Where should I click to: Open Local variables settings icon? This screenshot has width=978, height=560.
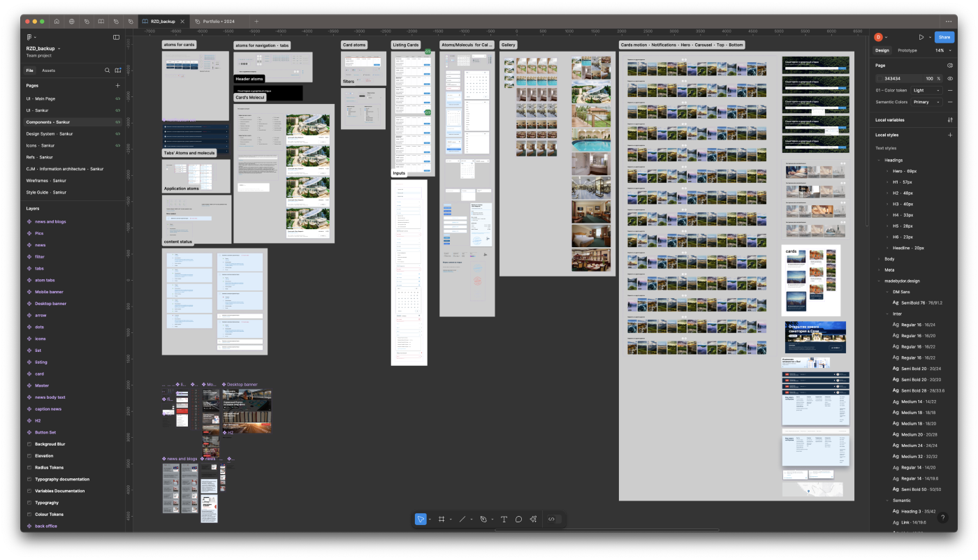[950, 120]
